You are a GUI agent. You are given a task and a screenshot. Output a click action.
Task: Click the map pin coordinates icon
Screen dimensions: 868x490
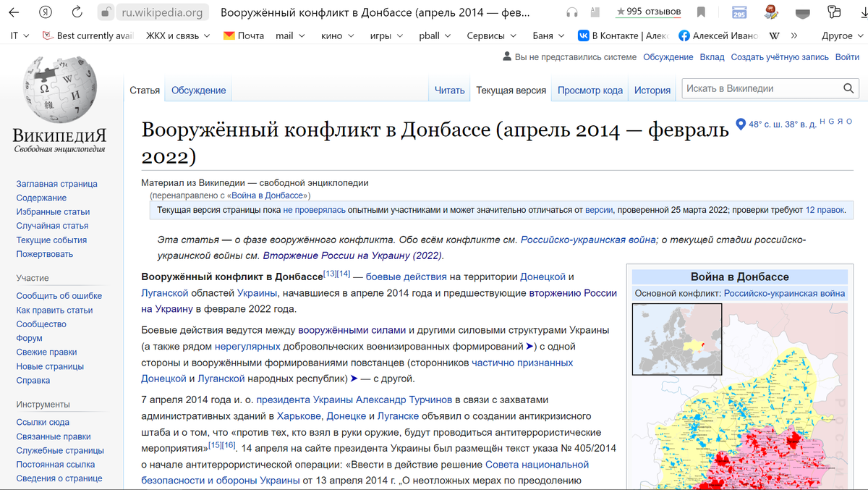tap(740, 124)
